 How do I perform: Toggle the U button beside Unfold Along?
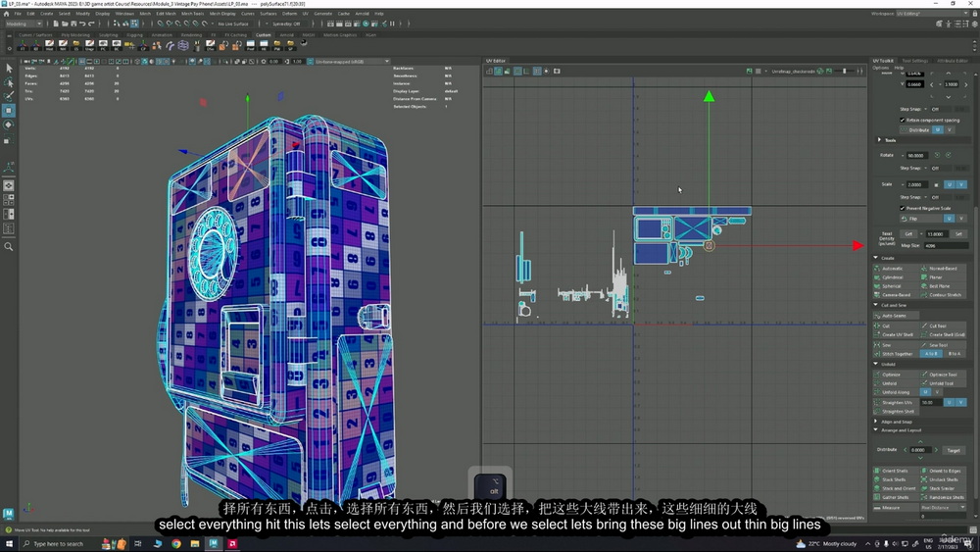click(926, 392)
